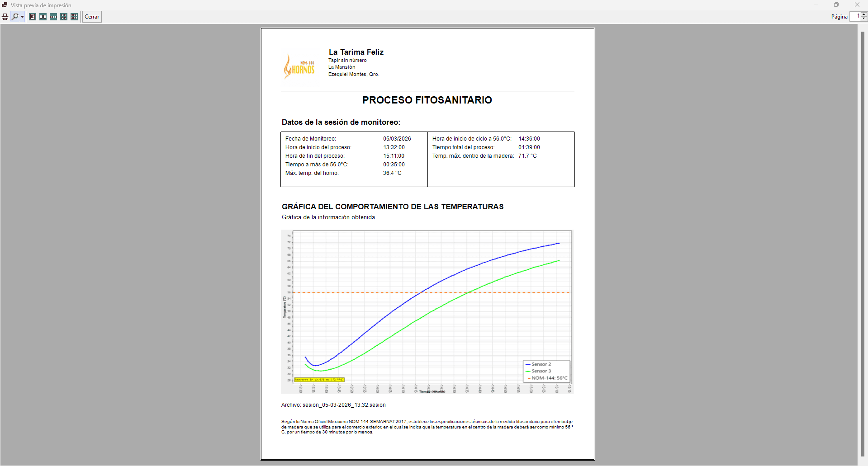Screen dimensions: 868x466
Task: Click the 'Máx. temp. del horno:' label
Action: click(312, 173)
